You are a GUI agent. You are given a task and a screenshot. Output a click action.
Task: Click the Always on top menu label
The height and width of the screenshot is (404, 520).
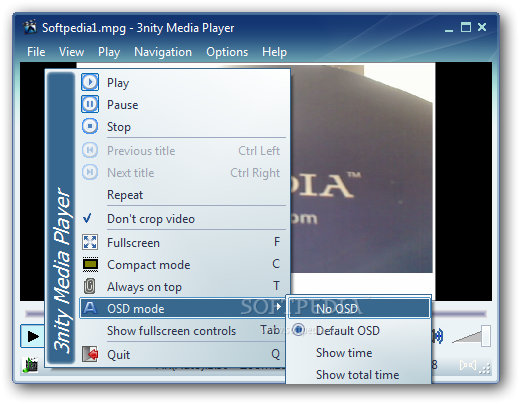tap(144, 287)
